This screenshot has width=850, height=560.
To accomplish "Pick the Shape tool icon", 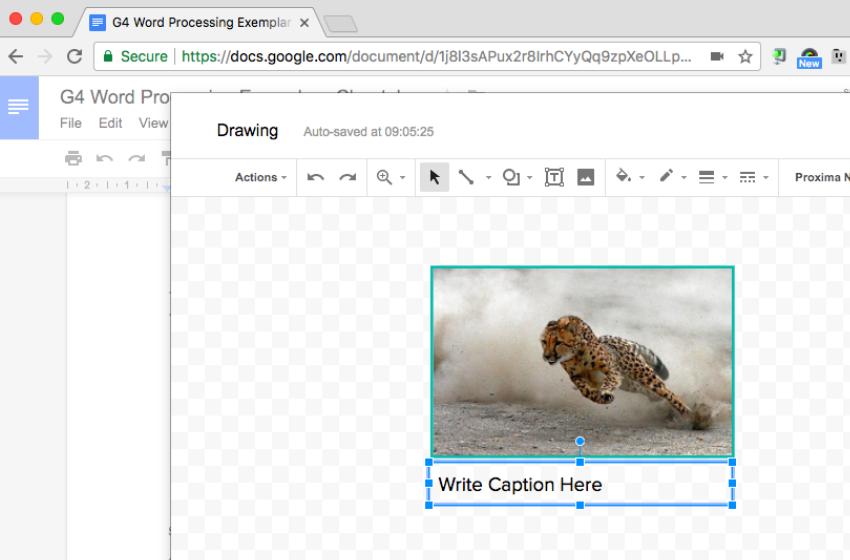I will pos(511,177).
